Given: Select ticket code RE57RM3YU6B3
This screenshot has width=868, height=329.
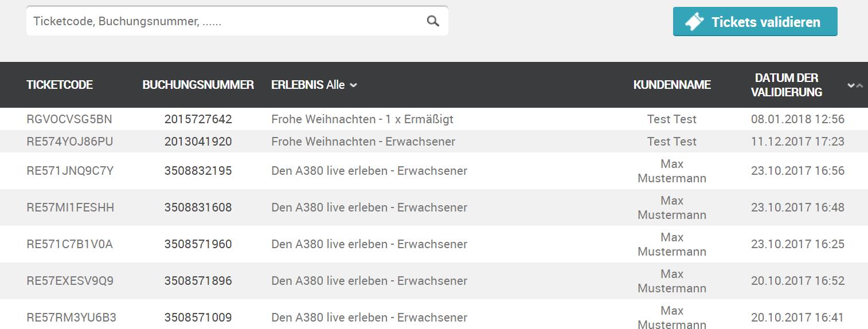Looking at the screenshot, I should [71, 318].
